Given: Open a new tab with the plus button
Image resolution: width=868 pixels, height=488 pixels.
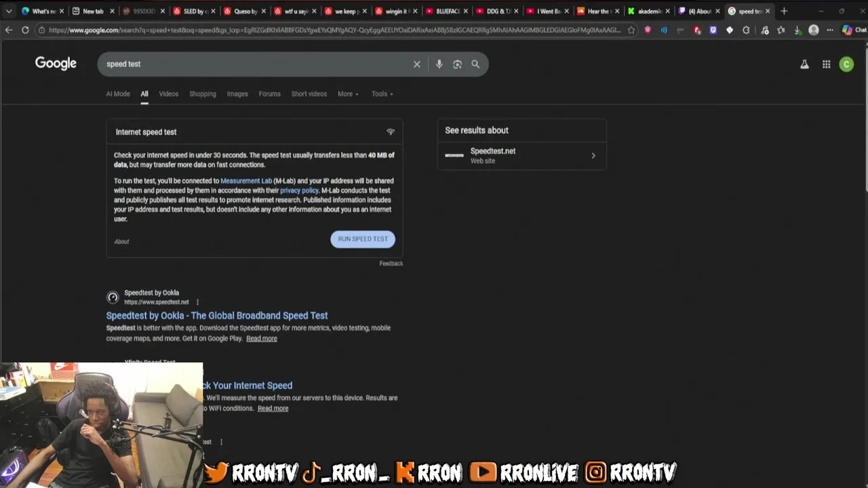Looking at the screenshot, I should [x=784, y=11].
